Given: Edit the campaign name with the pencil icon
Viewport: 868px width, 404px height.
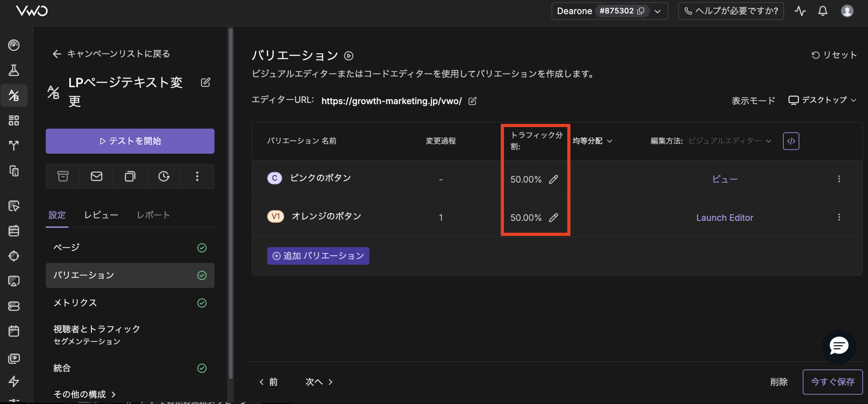Looking at the screenshot, I should pyautogui.click(x=205, y=82).
